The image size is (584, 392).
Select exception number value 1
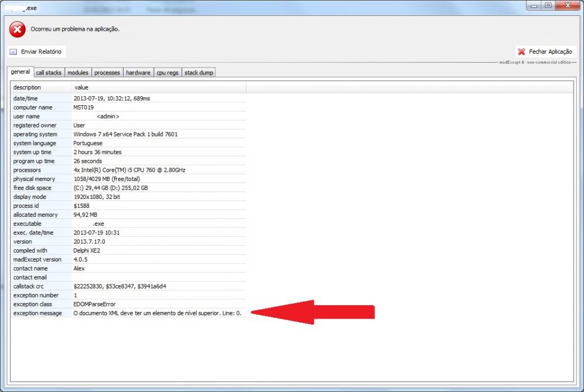[75, 295]
